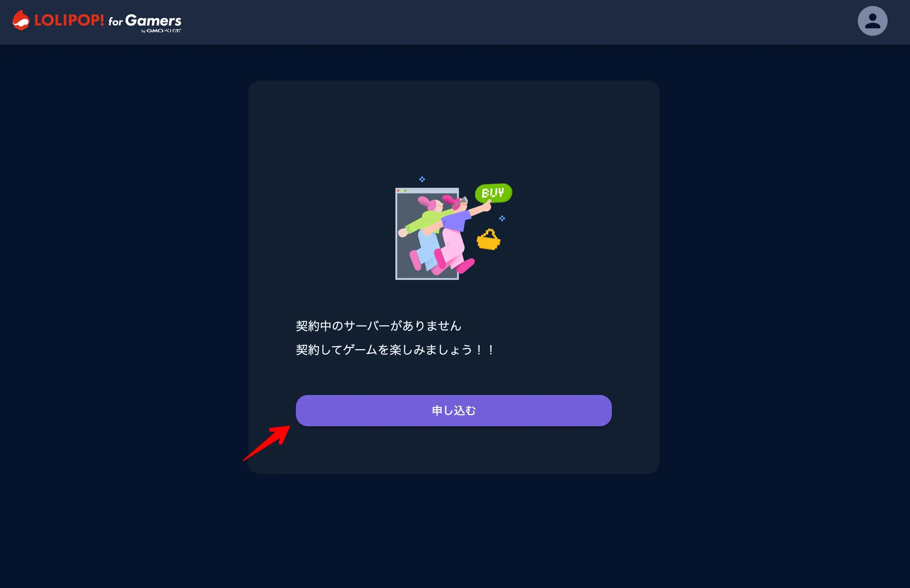
Task: Click the 'for Gamers' logo text
Action: [145, 20]
